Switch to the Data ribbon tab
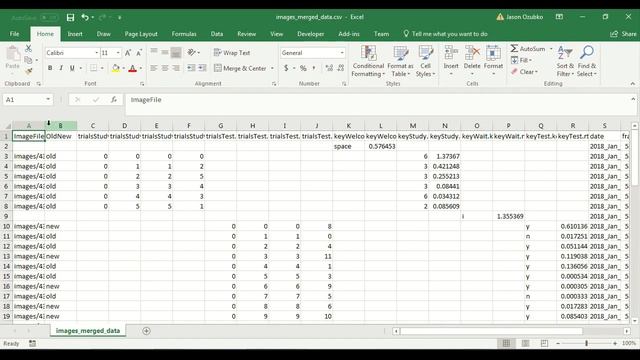Image resolution: width=640 pixels, height=360 pixels. (x=217, y=34)
